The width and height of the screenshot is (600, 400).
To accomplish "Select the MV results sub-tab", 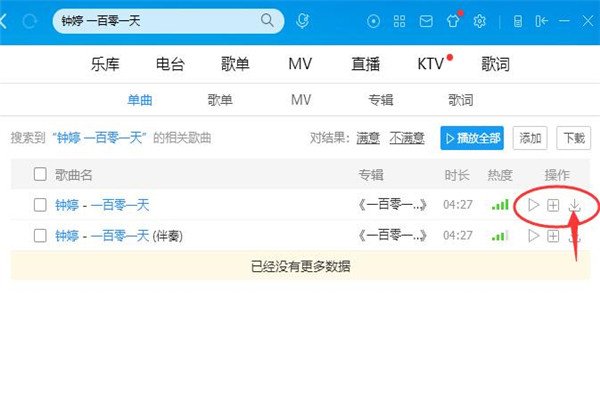I will pyautogui.click(x=301, y=100).
